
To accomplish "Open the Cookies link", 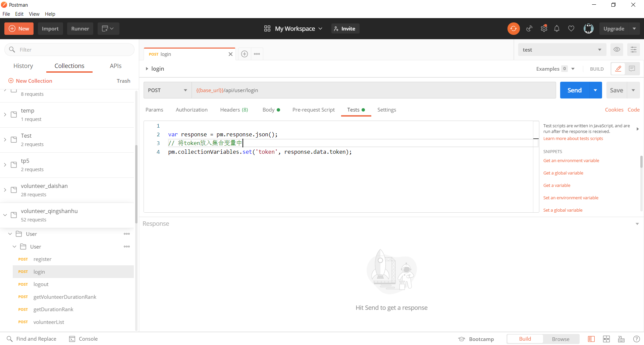I will pos(614,110).
